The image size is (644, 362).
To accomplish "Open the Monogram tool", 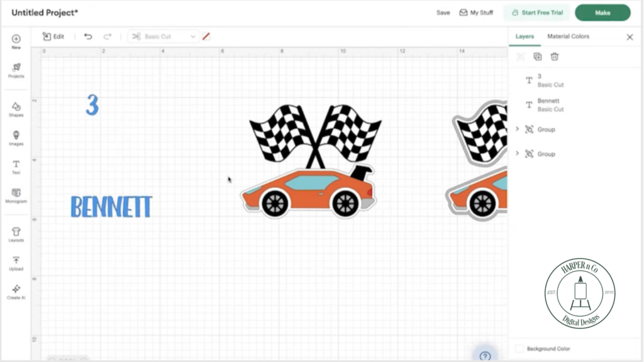I will 15,195.
